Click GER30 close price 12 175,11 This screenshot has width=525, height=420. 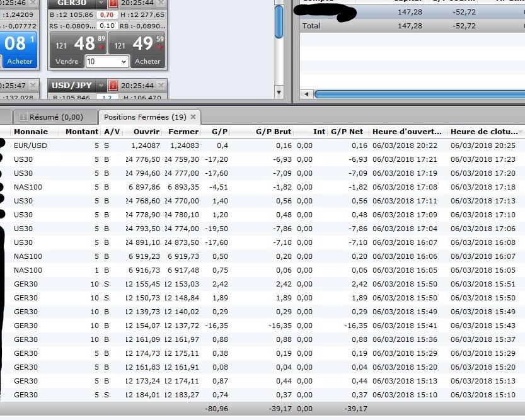[182, 353]
